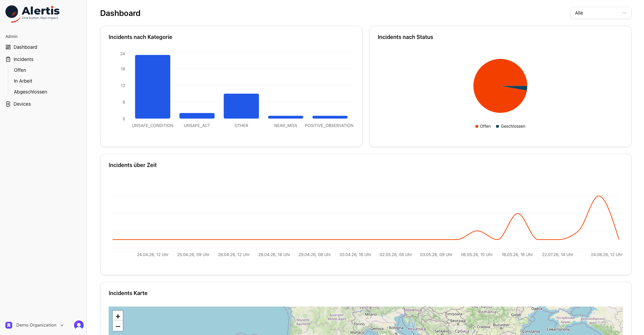Viewport: 644px width, 335px height.
Task: Click the 24.04.26, 12 Uhr axis label
Action: [153, 255]
